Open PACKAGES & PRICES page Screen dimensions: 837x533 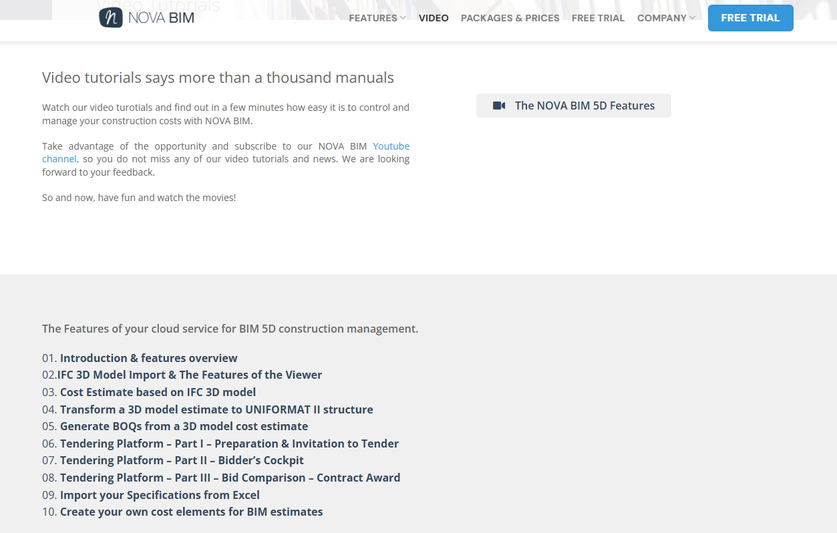pyautogui.click(x=510, y=18)
